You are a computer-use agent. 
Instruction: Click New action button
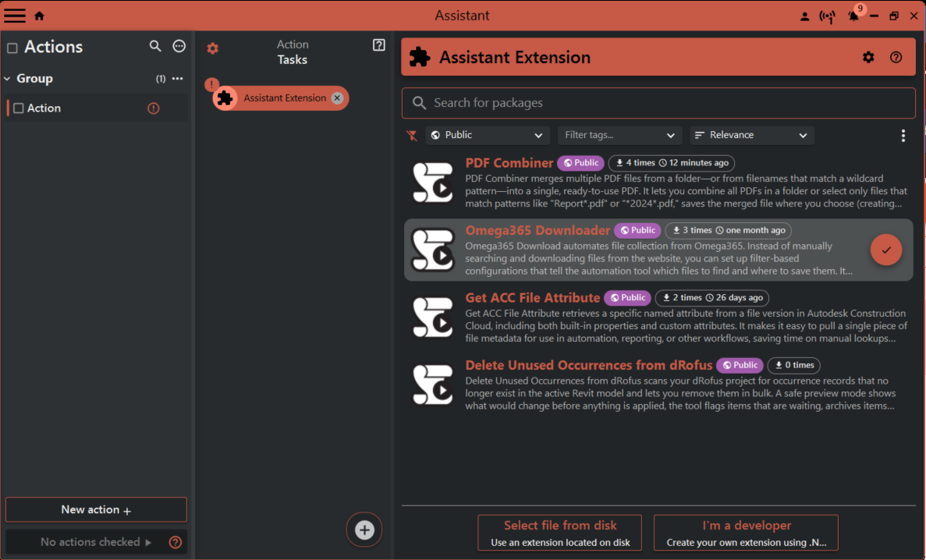(x=96, y=509)
